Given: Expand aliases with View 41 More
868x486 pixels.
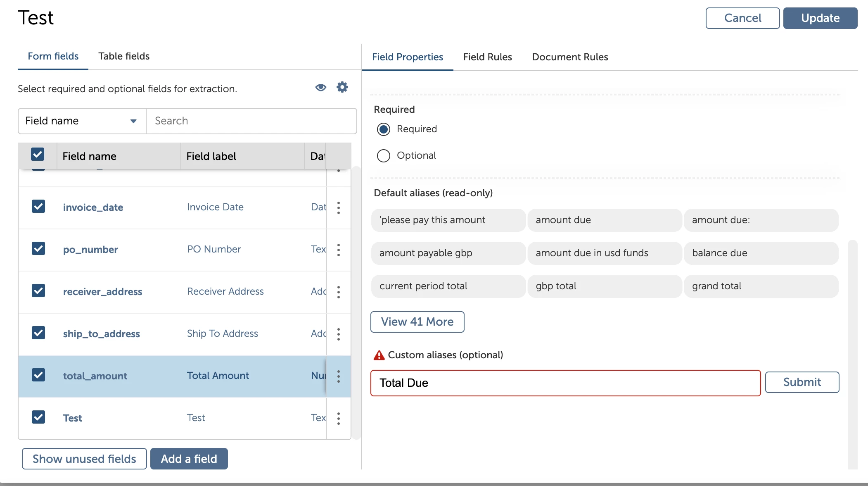Looking at the screenshot, I should tap(417, 322).
